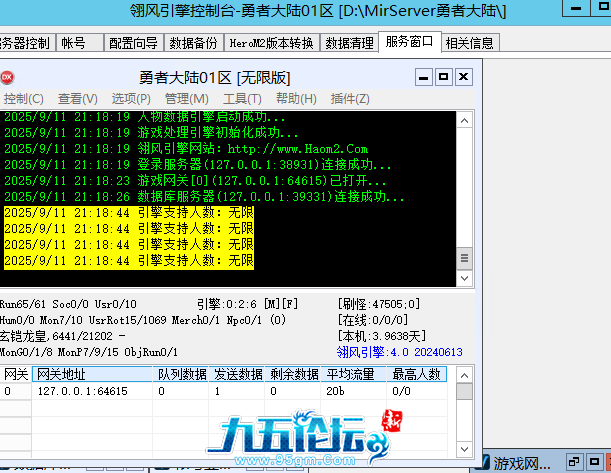Click log line 游戏网关[0](127.0.0.1:64615)已打开

[x=195, y=181]
